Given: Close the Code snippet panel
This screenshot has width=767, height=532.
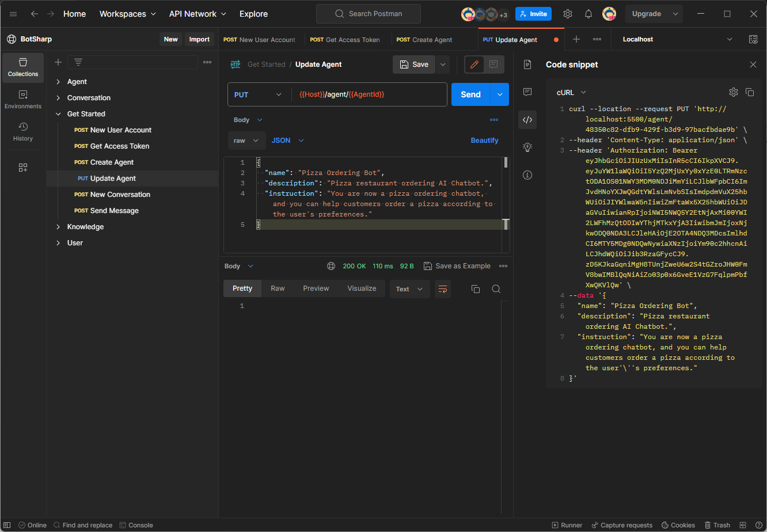Looking at the screenshot, I should click(x=753, y=64).
